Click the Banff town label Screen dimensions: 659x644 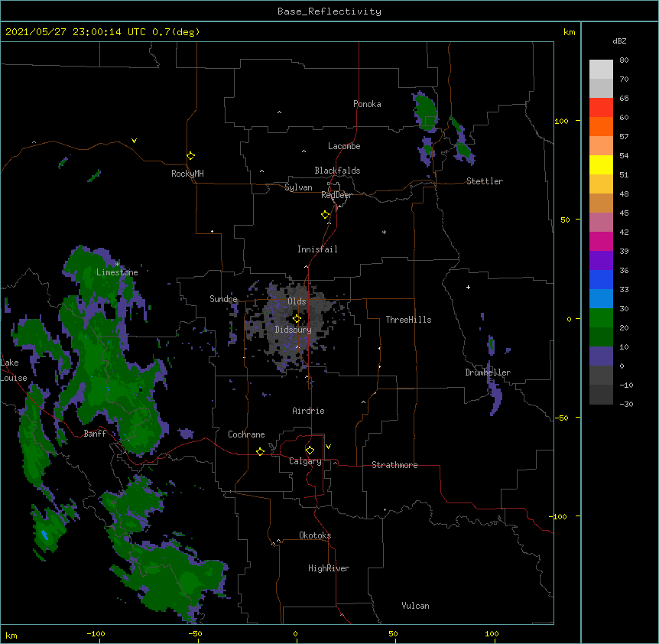click(x=95, y=434)
